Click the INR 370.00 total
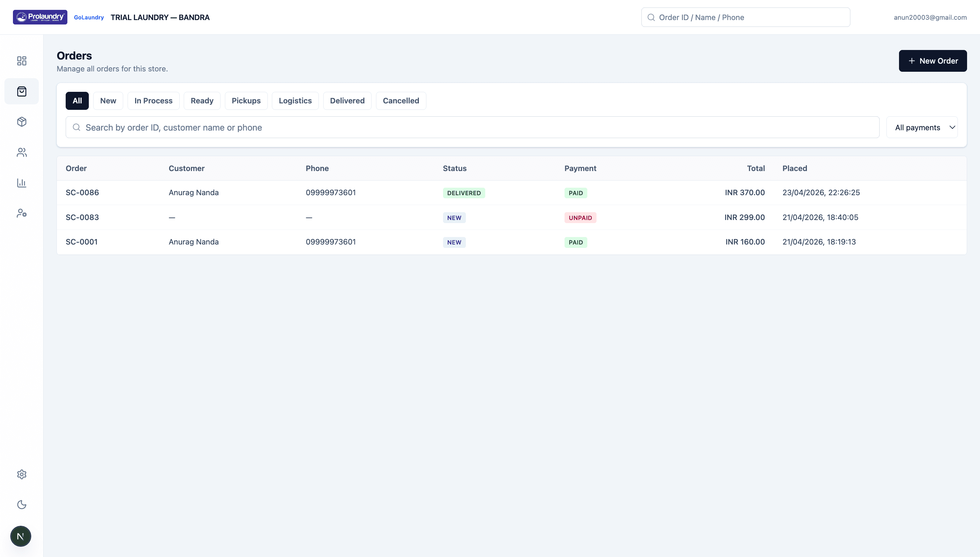 [745, 192]
